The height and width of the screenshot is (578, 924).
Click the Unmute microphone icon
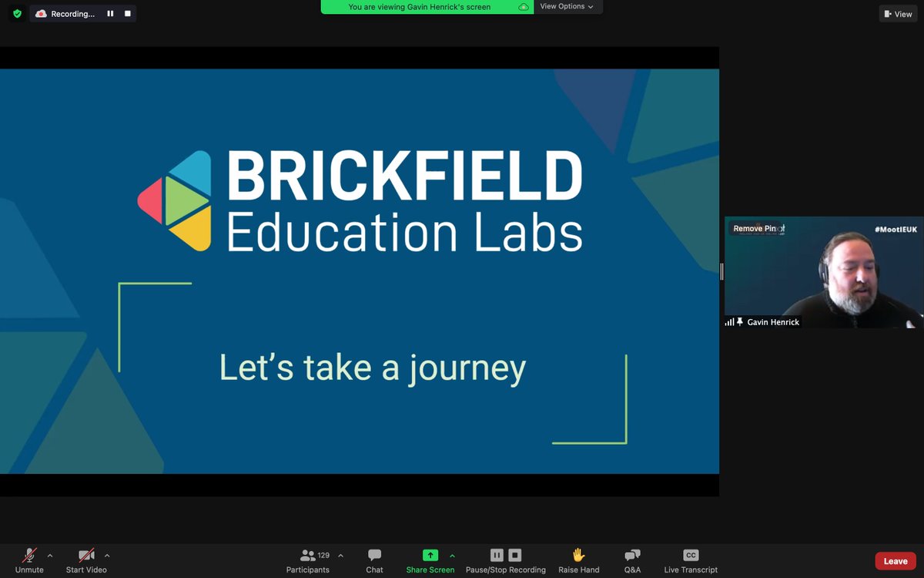pos(29,556)
